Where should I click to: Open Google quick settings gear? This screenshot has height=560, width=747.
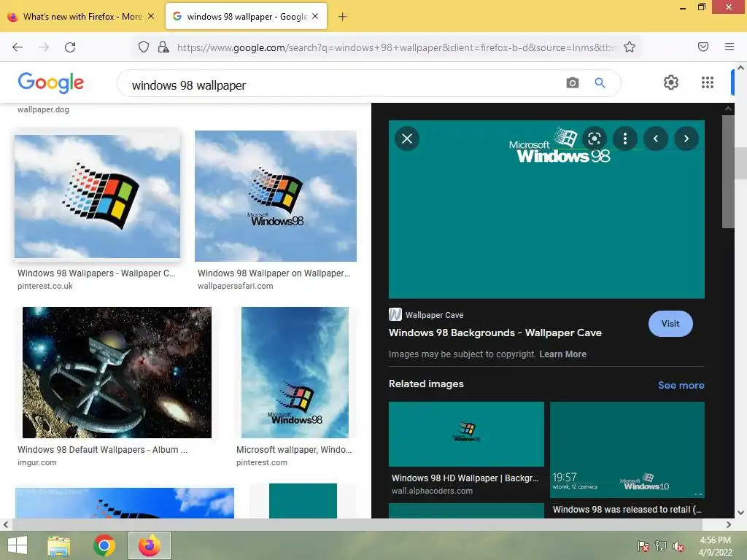pyautogui.click(x=671, y=82)
